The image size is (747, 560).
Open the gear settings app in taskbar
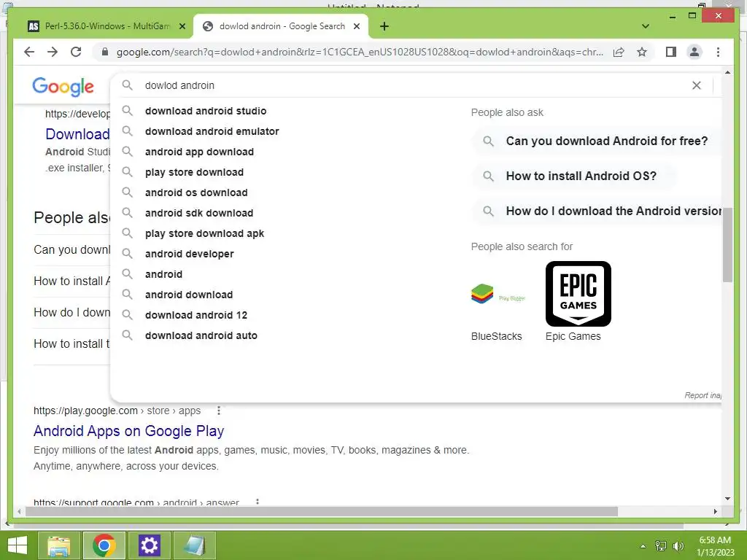(x=149, y=545)
